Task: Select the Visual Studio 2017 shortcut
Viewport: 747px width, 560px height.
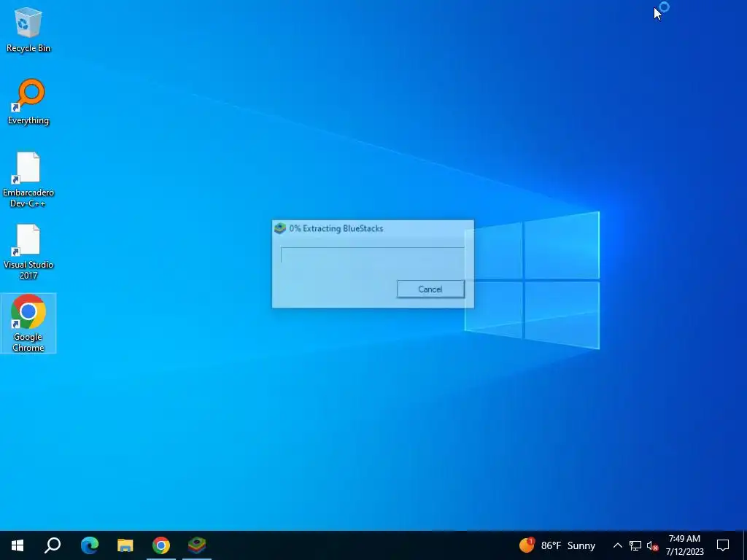Action: coord(28,252)
